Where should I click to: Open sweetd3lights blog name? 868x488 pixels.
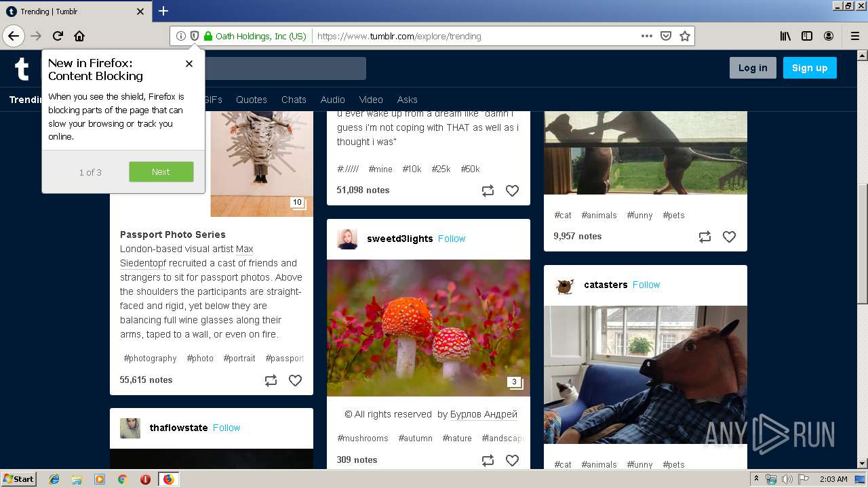(x=399, y=239)
